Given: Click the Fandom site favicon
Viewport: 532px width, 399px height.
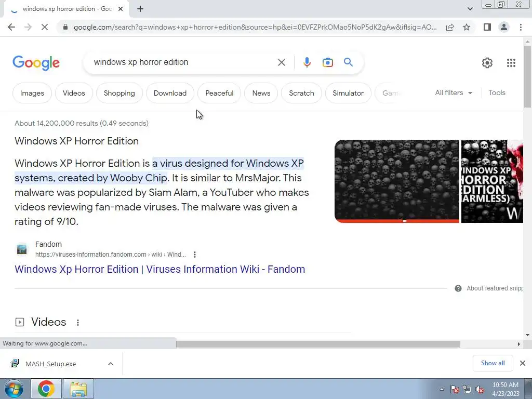Looking at the screenshot, I should (22, 249).
